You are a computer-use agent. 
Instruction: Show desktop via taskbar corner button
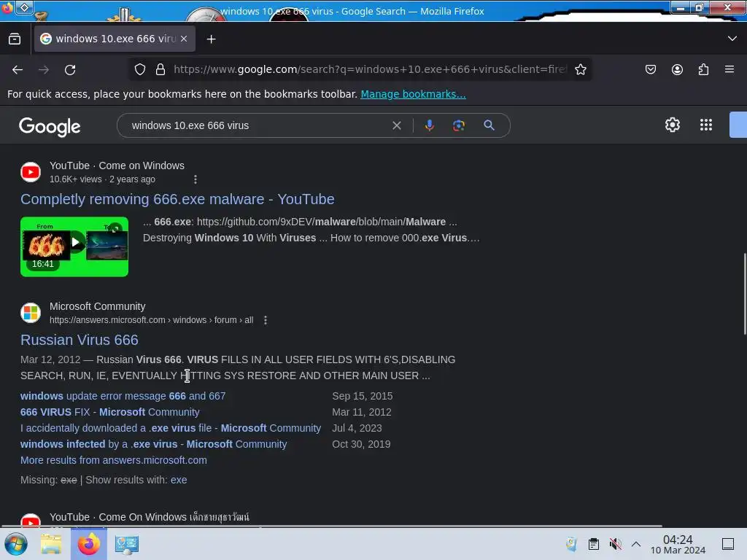tap(728, 544)
